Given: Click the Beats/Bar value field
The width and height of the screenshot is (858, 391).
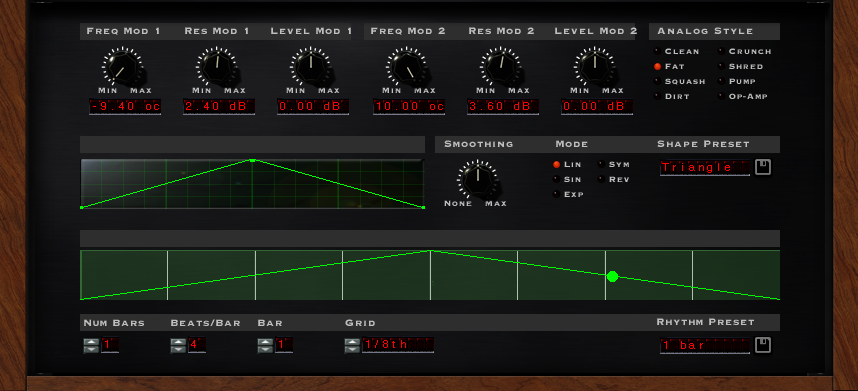Looking at the screenshot, I should point(197,345).
